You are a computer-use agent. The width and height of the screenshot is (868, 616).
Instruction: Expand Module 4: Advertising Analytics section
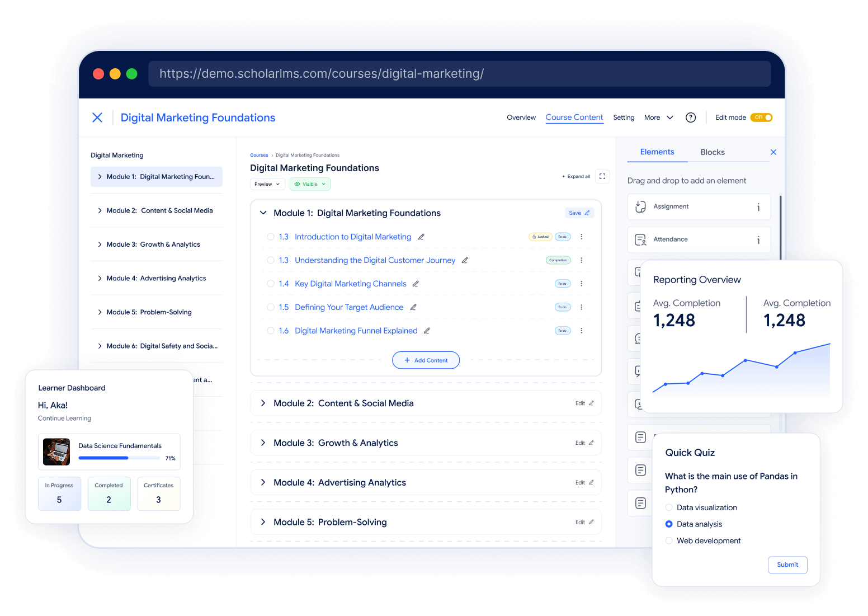(263, 482)
